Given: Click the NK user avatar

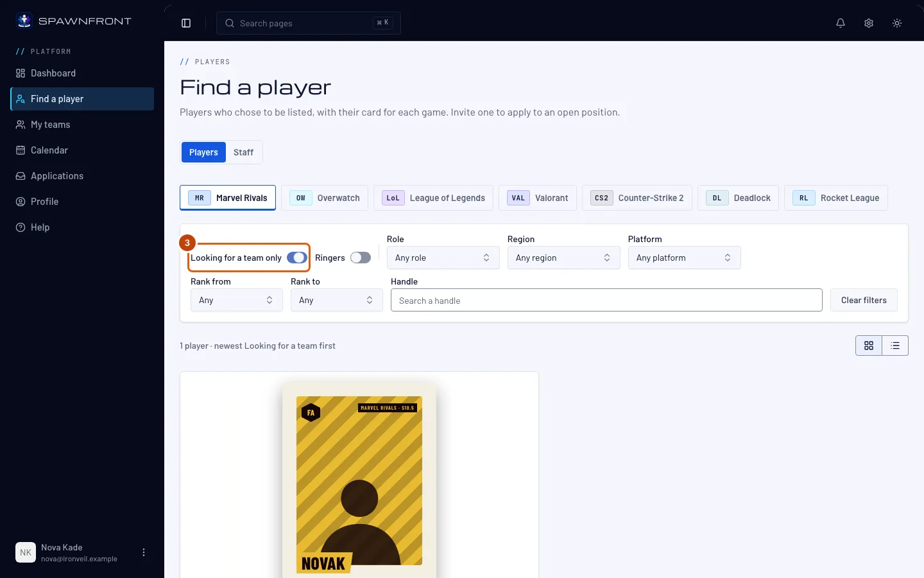Looking at the screenshot, I should 26,552.
